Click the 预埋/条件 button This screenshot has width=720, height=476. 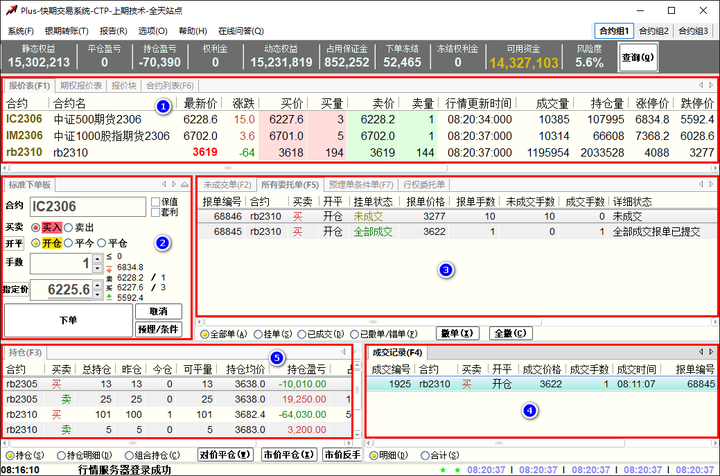point(158,329)
